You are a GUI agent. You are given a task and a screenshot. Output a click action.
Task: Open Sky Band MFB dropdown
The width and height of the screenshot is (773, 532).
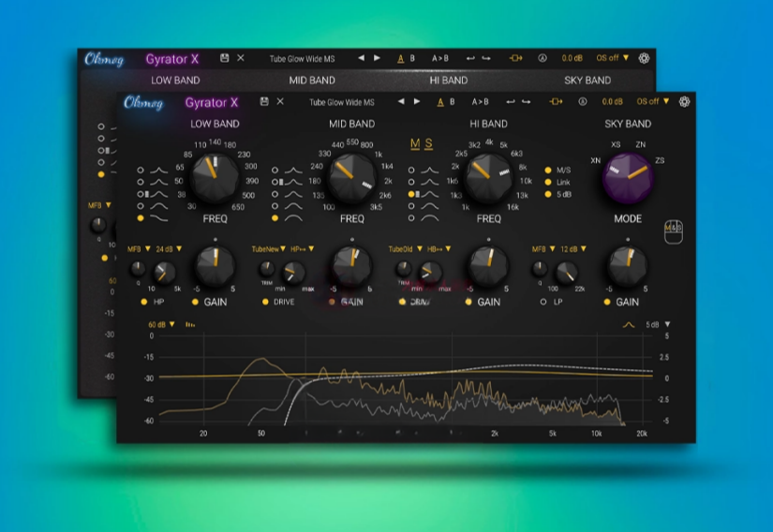point(543,249)
